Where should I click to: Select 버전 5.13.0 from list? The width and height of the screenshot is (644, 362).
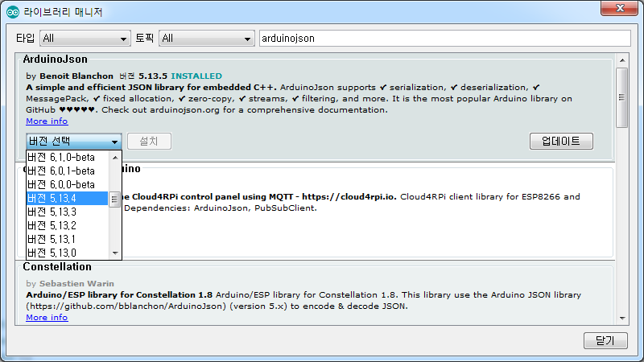tap(68, 253)
